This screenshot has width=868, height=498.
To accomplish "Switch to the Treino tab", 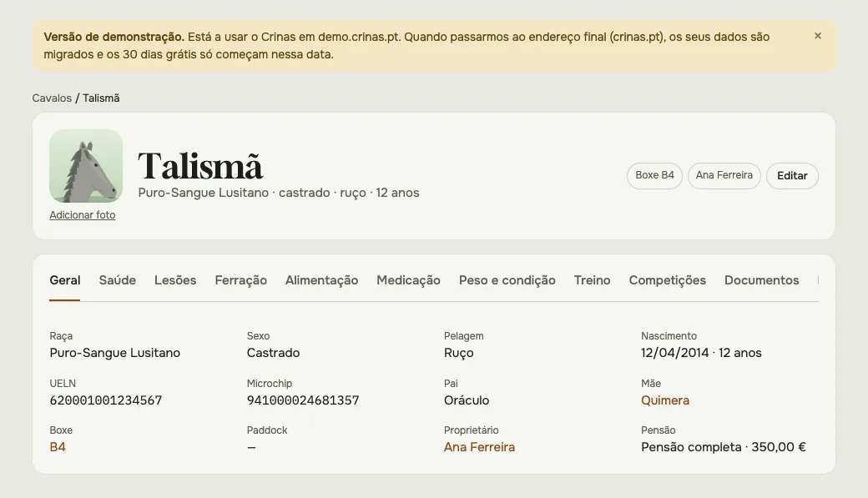I will (x=592, y=280).
